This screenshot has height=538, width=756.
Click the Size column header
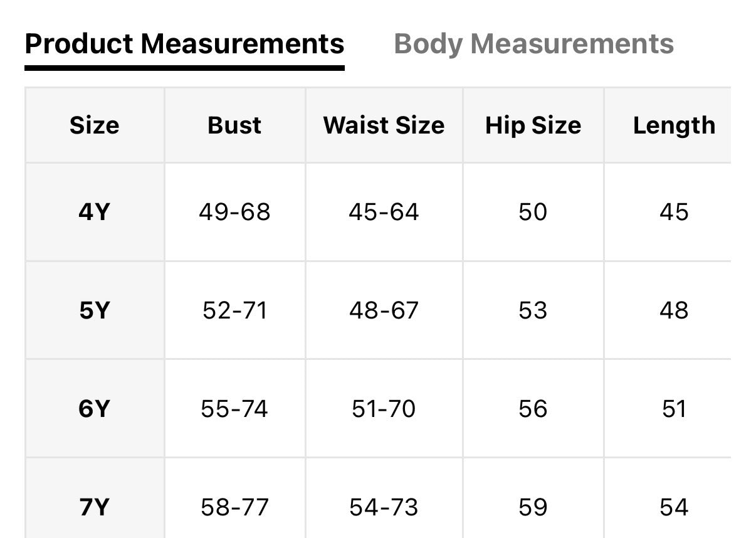click(x=95, y=125)
